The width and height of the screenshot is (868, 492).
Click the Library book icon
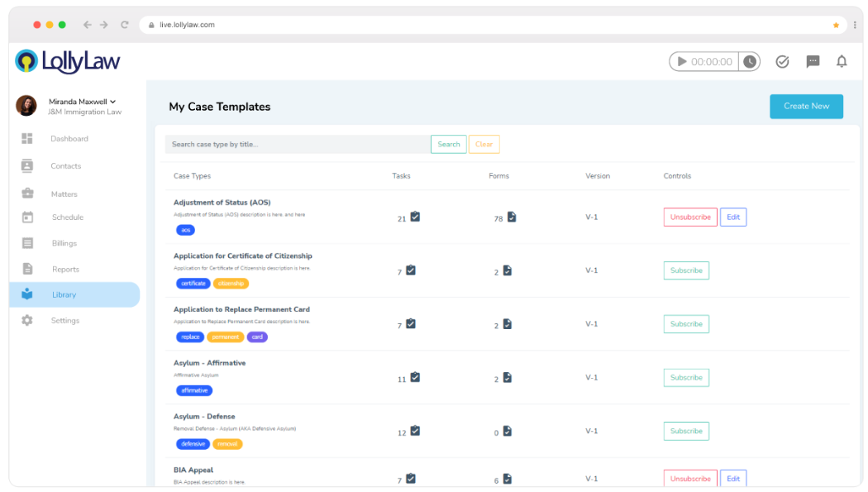point(27,294)
